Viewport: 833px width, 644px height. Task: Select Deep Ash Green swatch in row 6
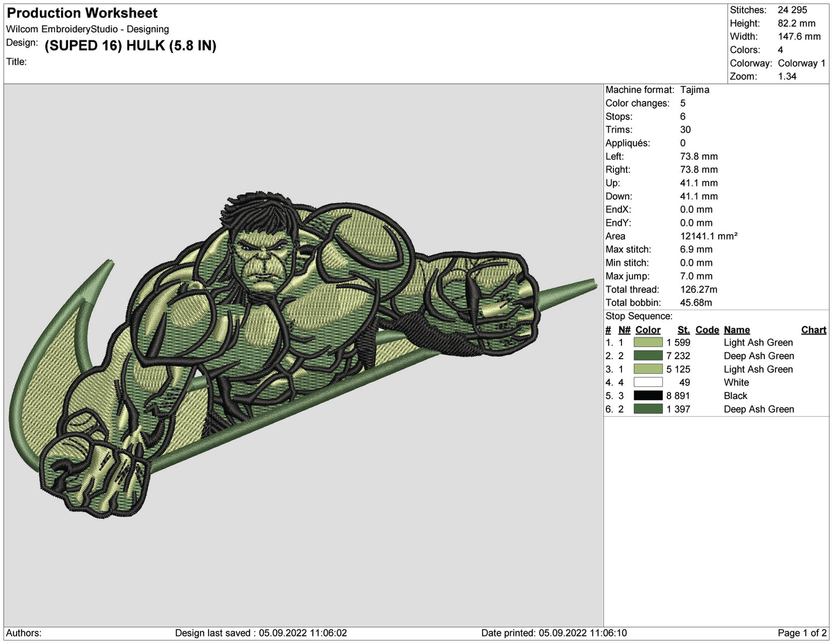pos(648,409)
